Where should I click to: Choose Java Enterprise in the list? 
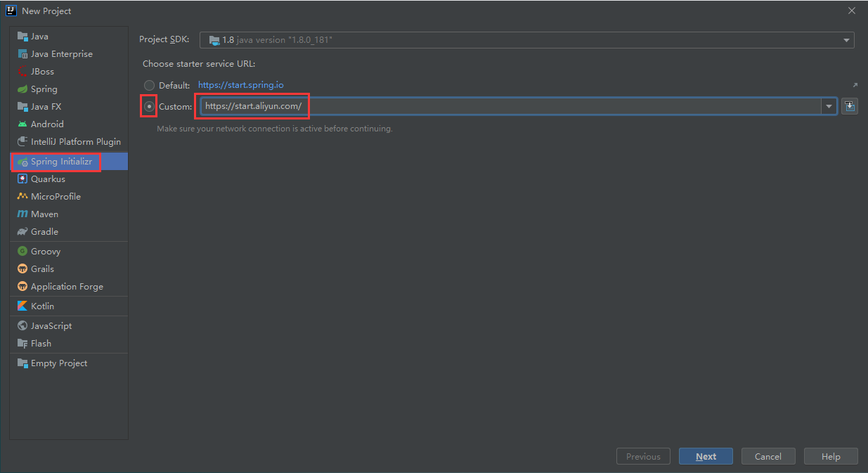[x=69, y=54]
